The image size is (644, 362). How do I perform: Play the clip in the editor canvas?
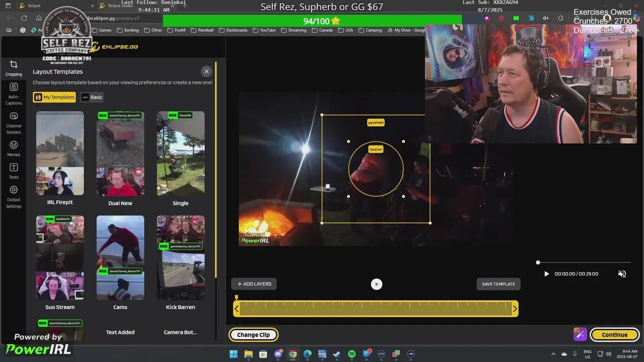(376, 284)
